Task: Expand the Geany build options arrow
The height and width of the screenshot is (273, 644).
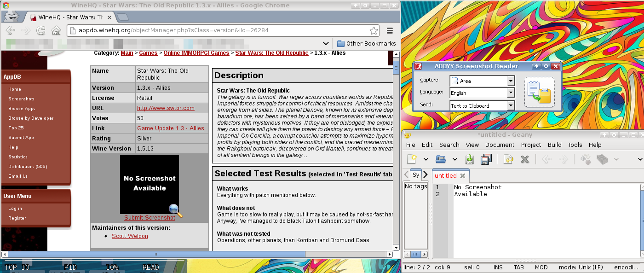Action: (616, 159)
